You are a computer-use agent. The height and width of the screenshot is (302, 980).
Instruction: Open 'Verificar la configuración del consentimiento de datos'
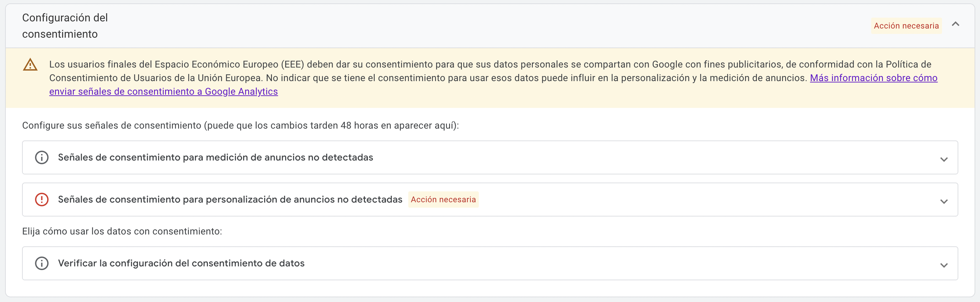(181, 263)
